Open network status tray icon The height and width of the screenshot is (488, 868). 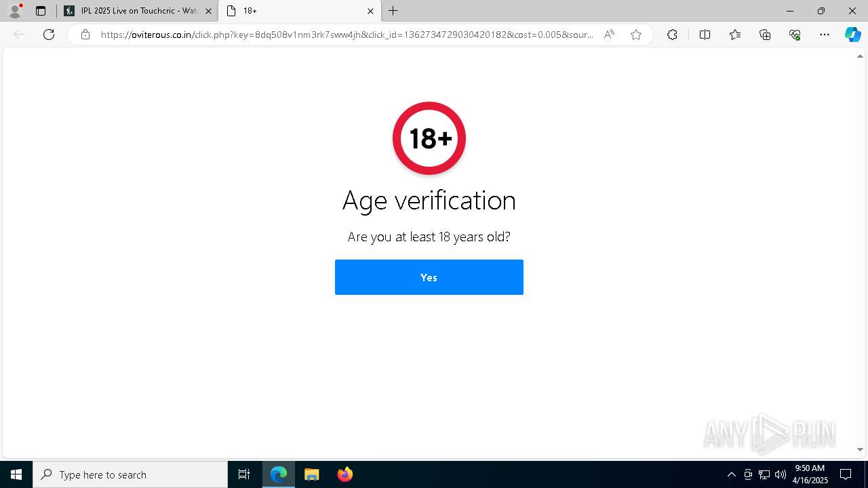point(764,474)
